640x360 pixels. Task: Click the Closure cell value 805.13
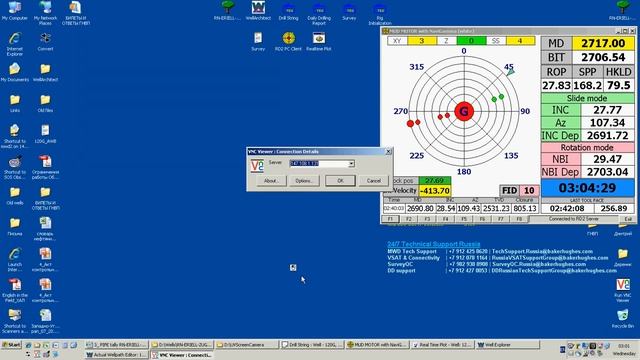tap(525, 209)
